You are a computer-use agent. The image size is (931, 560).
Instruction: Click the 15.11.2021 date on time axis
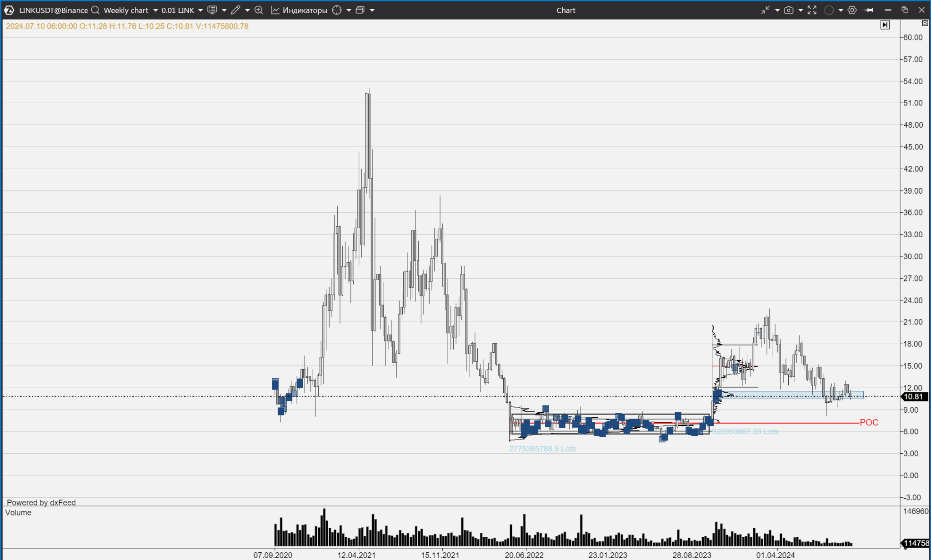pos(440,555)
